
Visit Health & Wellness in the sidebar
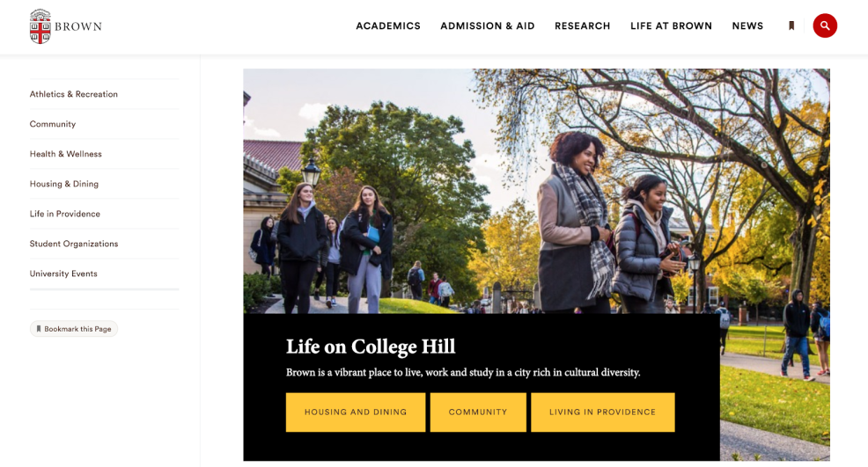pos(66,154)
